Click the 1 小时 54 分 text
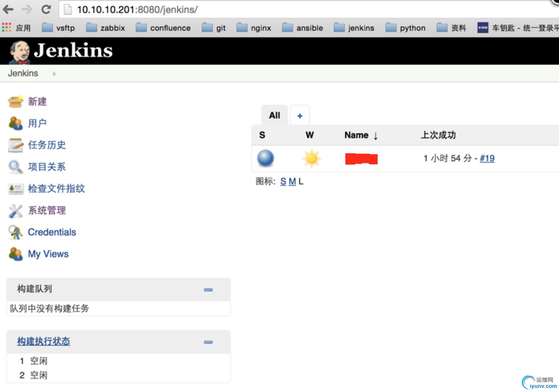This screenshot has height=392, width=559. pos(448,158)
